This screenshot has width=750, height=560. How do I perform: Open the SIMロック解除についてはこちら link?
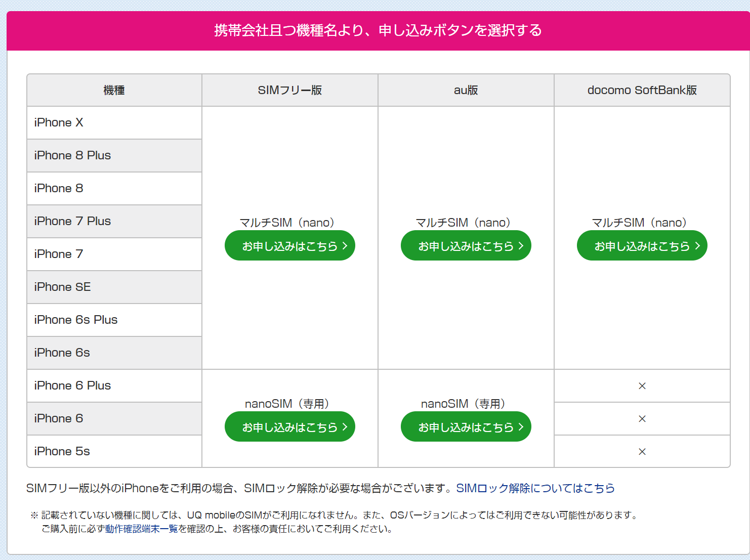[x=535, y=488]
